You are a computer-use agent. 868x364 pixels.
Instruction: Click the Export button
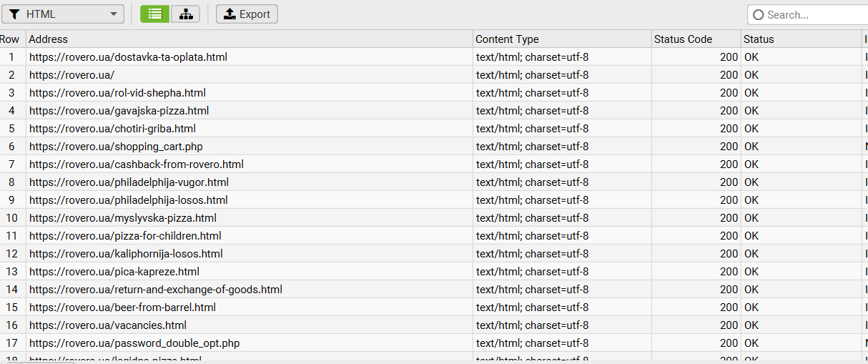pyautogui.click(x=247, y=14)
